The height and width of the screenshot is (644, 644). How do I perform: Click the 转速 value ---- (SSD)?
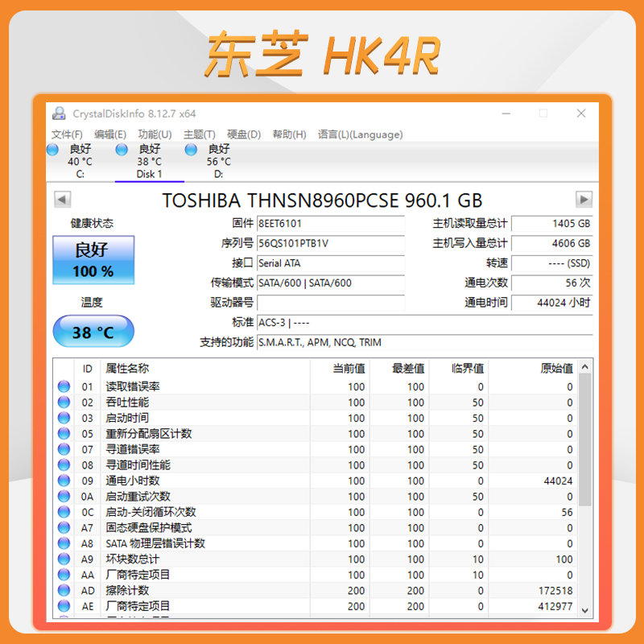coord(552,263)
